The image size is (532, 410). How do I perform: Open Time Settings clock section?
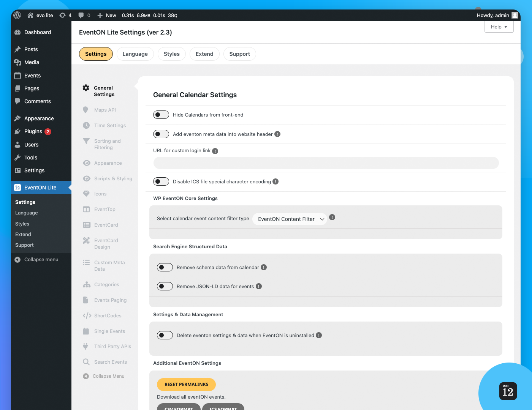point(110,125)
